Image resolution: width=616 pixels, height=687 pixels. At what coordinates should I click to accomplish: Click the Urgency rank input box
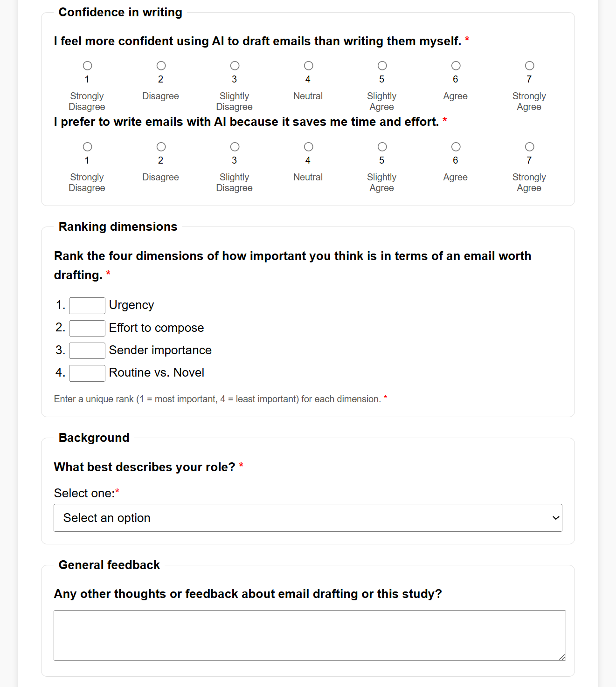pyautogui.click(x=87, y=306)
